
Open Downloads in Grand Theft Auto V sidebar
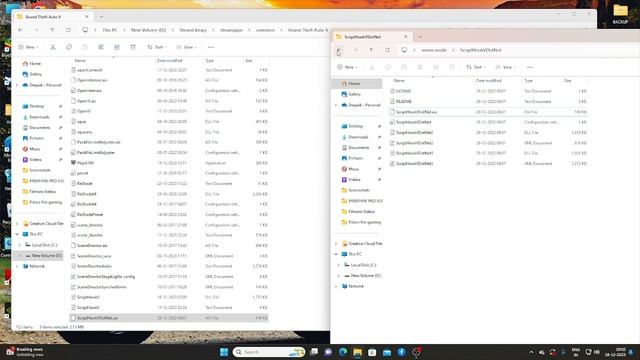39,117
